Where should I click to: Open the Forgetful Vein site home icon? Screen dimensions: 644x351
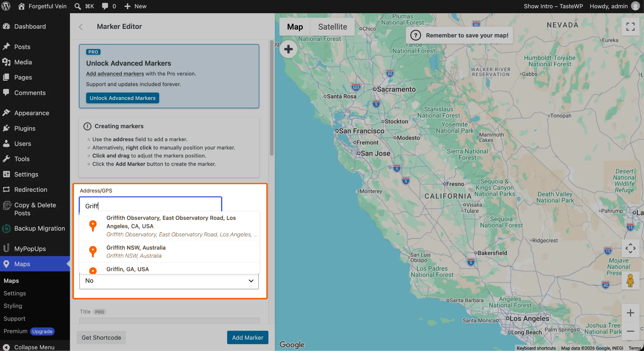pyautogui.click(x=21, y=6)
